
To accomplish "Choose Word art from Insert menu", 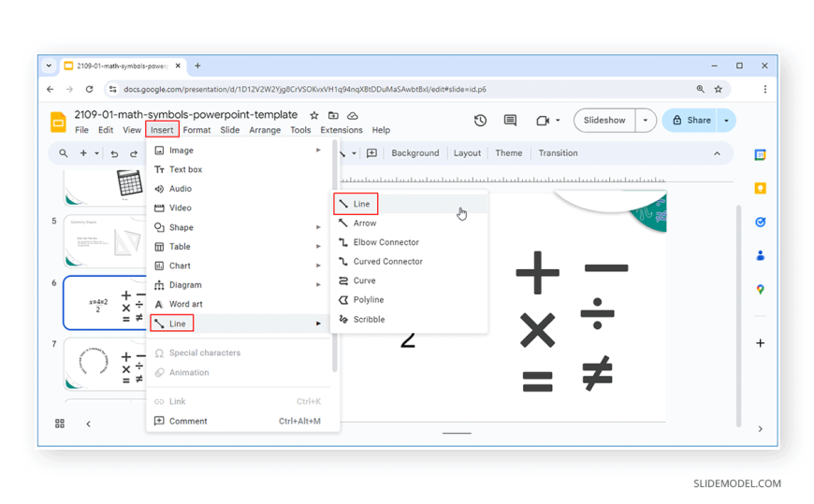I will click(x=239, y=304).
